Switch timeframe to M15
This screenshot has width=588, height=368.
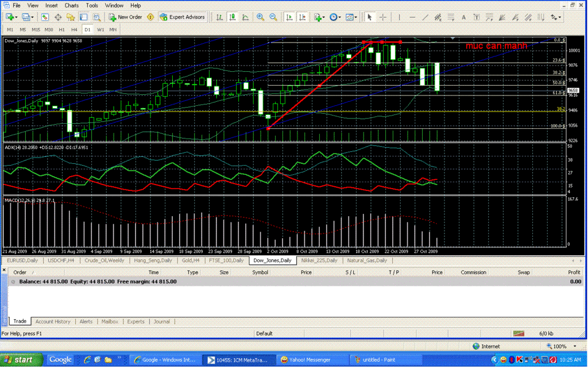pos(36,29)
